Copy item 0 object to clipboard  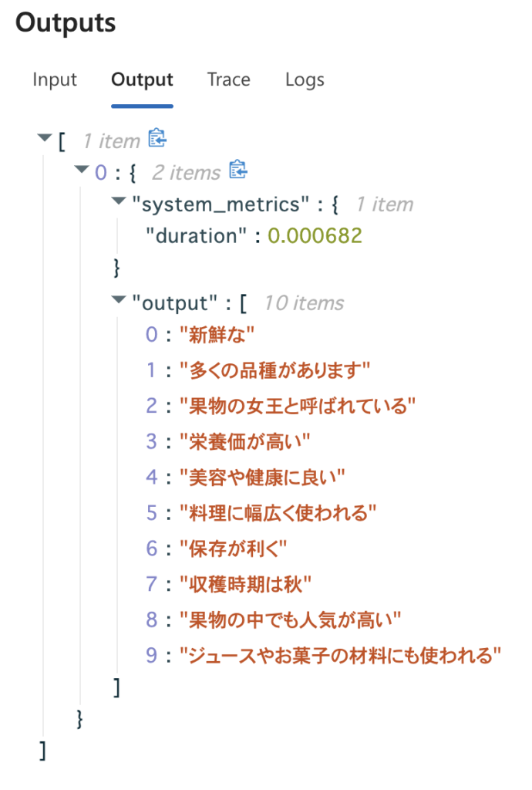click(x=238, y=170)
